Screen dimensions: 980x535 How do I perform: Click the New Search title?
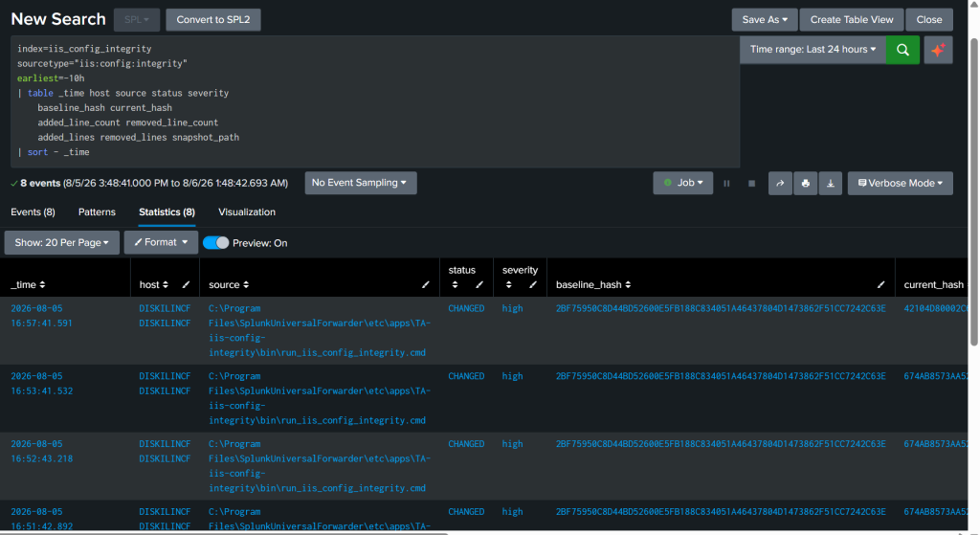coord(58,19)
